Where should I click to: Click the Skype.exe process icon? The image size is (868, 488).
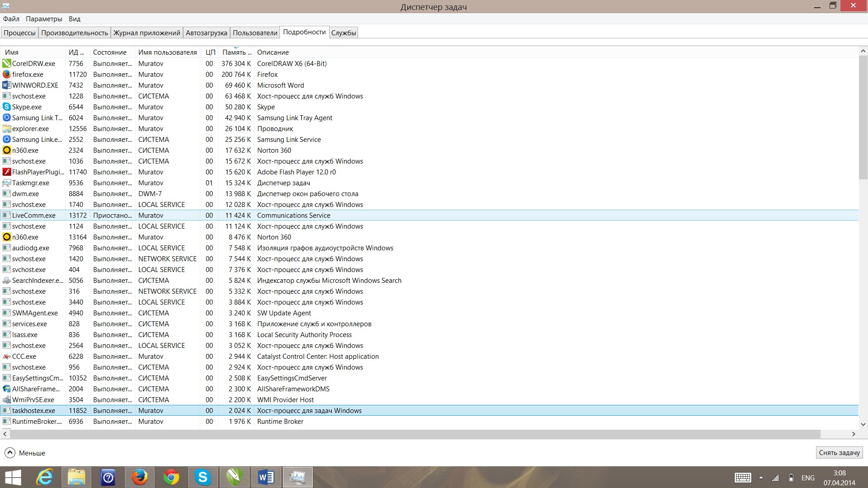pyautogui.click(x=6, y=107)
